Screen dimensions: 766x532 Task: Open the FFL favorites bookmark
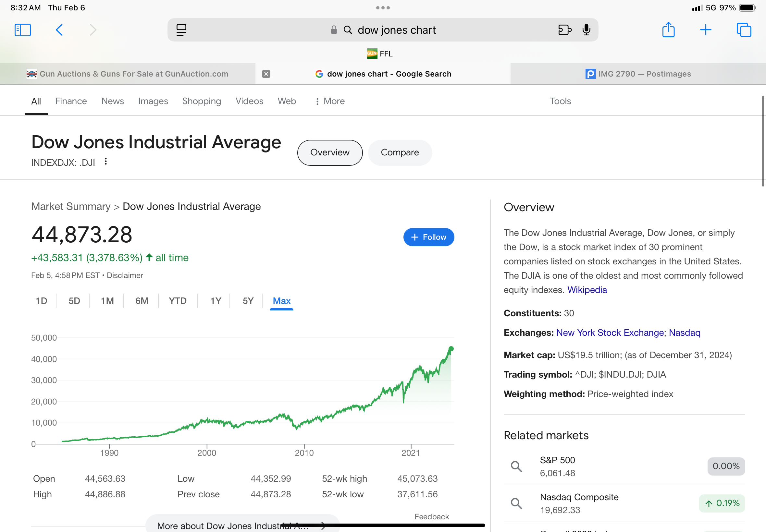coord(380,54)
